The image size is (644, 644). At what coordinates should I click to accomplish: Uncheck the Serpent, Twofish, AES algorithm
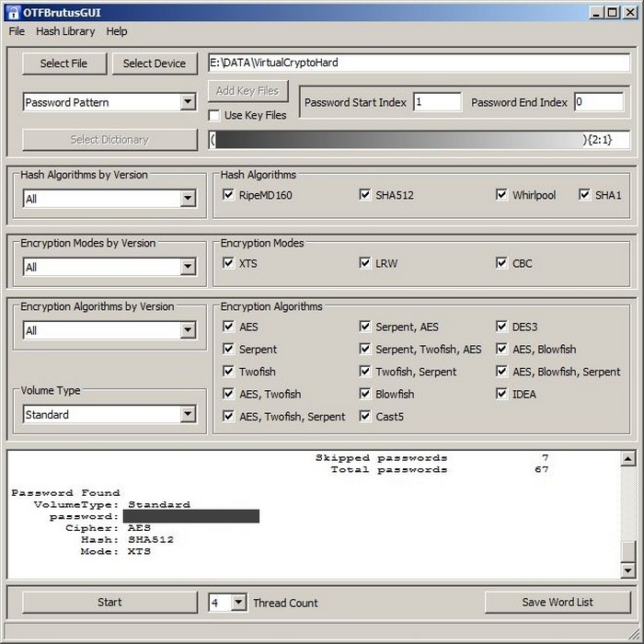click(x=365, y=349)
